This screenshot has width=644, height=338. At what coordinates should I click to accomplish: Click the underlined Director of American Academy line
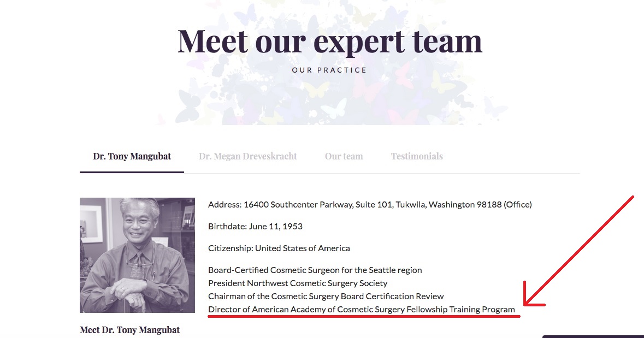click(362, 309)
